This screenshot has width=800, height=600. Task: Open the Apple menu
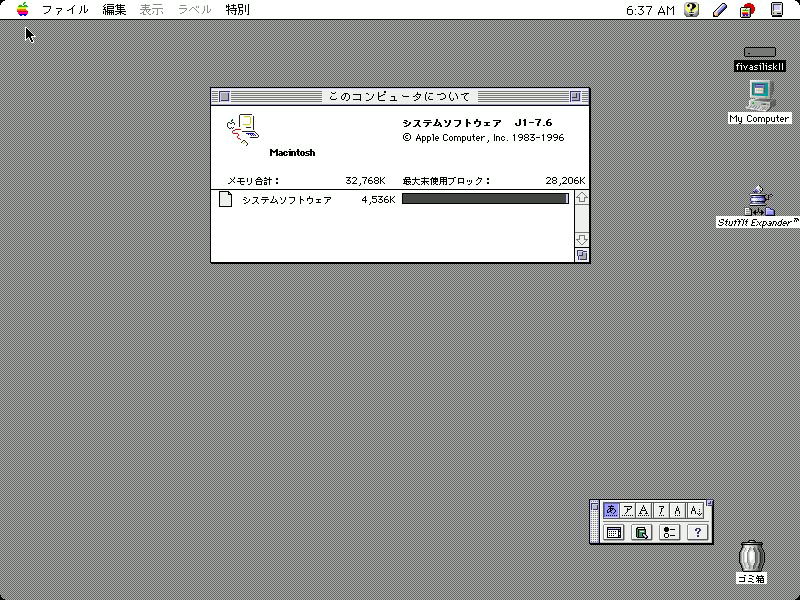click(22, 9)
